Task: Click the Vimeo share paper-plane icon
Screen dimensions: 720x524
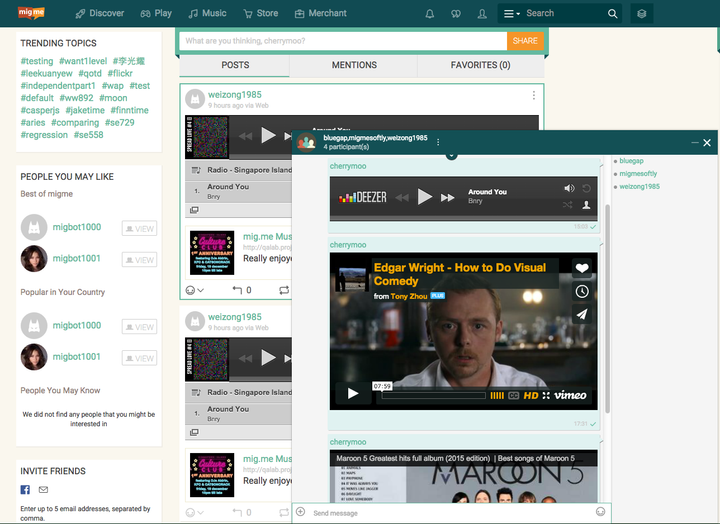Action: [582, 314]
